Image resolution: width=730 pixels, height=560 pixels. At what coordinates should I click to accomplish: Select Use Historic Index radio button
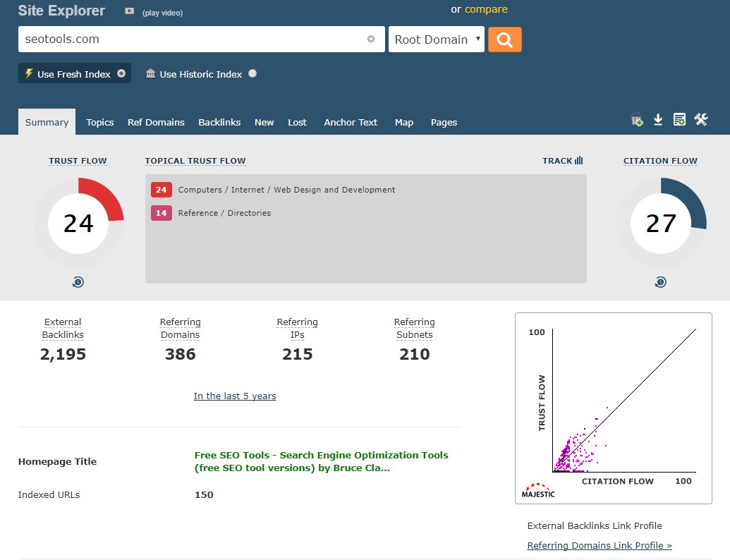click(253, 73)
